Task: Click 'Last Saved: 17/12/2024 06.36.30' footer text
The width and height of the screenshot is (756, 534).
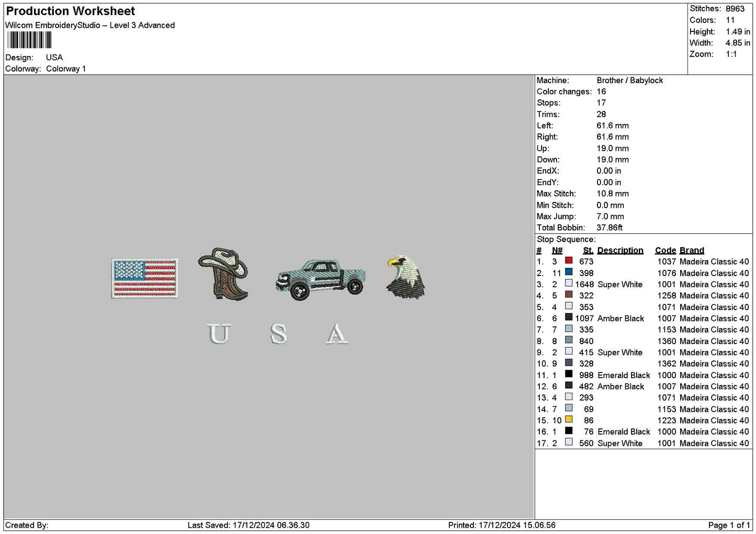Action: click(249, 525)
